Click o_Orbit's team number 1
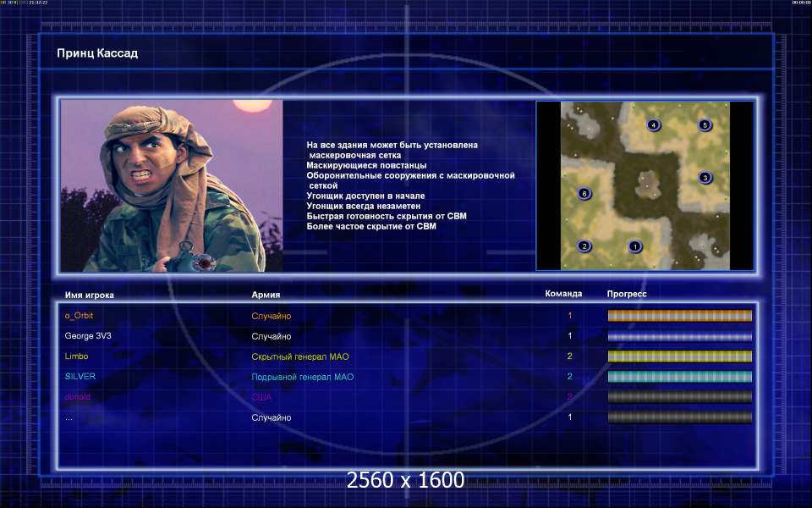The width and height of the screenshot is (812, 508). [569, 316]
